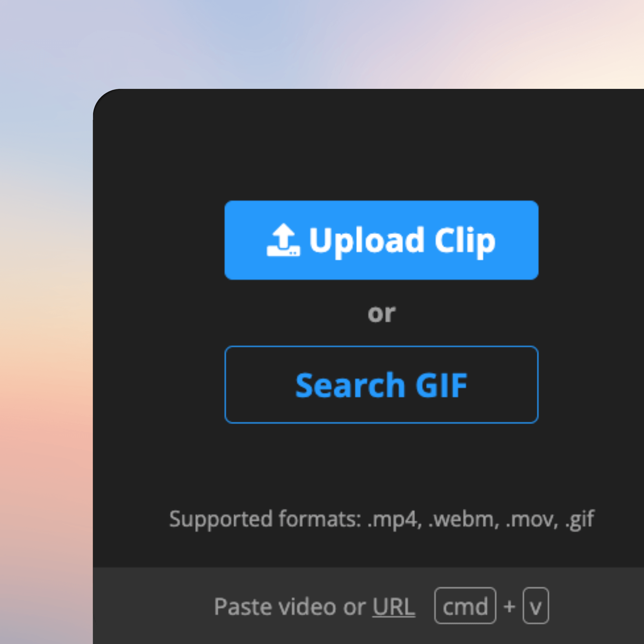Image resolution: width=644 pixels, height=644 pixels.
Task: Click empty dark area above Upload Clip
Action: [381, 147]
